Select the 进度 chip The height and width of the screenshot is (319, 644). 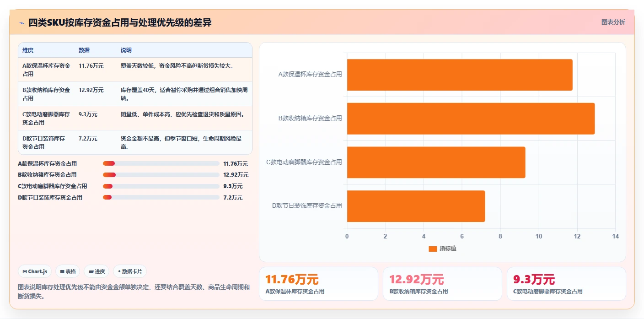[97, 271]
